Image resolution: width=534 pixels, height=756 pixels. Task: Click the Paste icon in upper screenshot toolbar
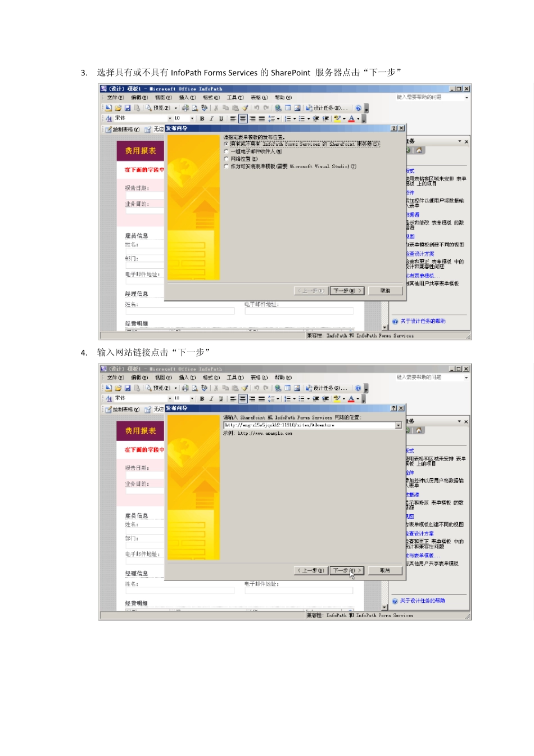pos(236,107)
